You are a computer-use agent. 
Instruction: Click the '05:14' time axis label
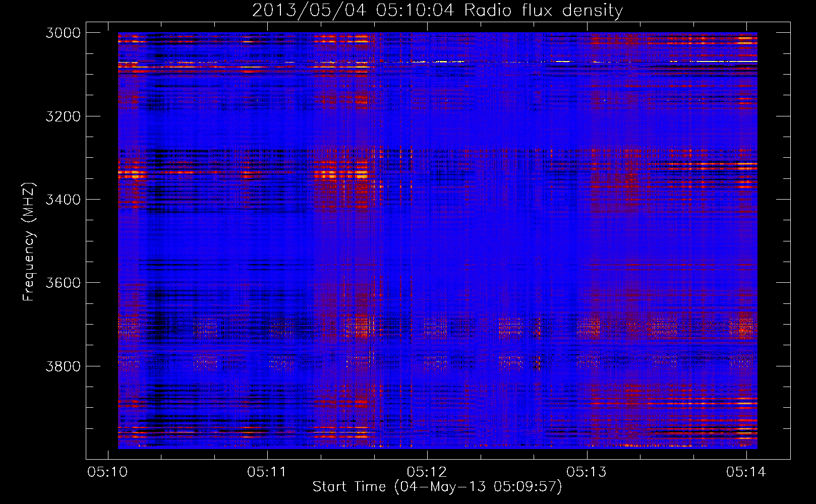click(746, 472)
